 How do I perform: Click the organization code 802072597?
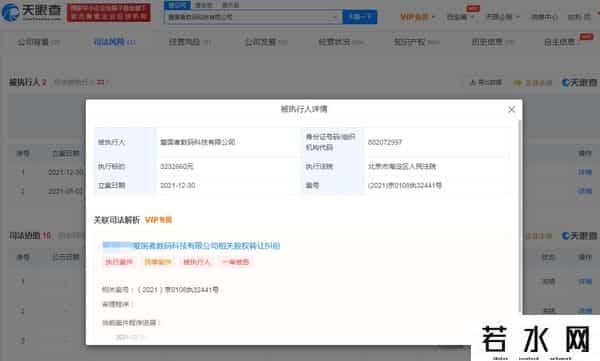tap(385, 142)
